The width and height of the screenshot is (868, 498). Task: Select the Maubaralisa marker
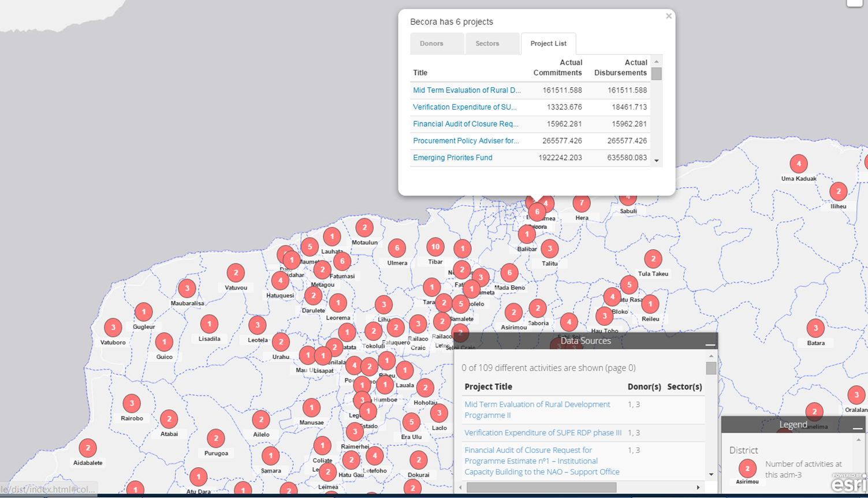tap(187, 288)
